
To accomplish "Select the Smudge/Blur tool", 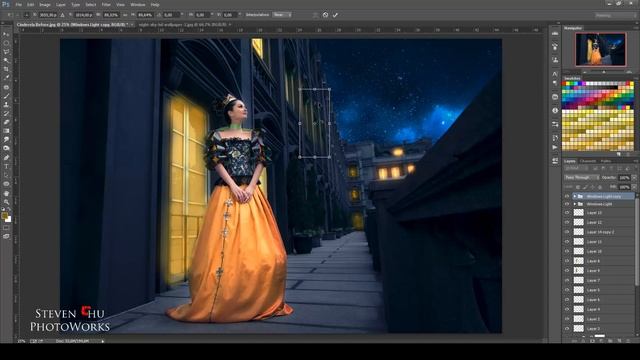I will (6, 140).
